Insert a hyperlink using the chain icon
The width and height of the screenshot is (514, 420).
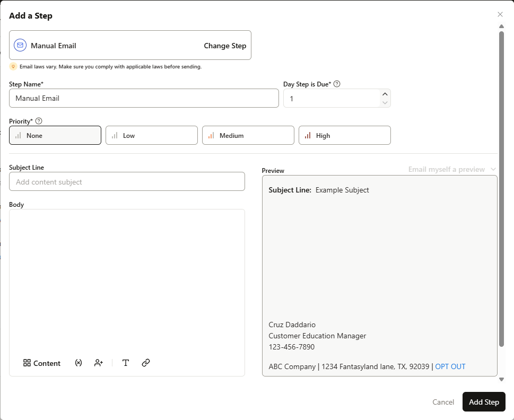pyautogui.click(x=146, y=363)
